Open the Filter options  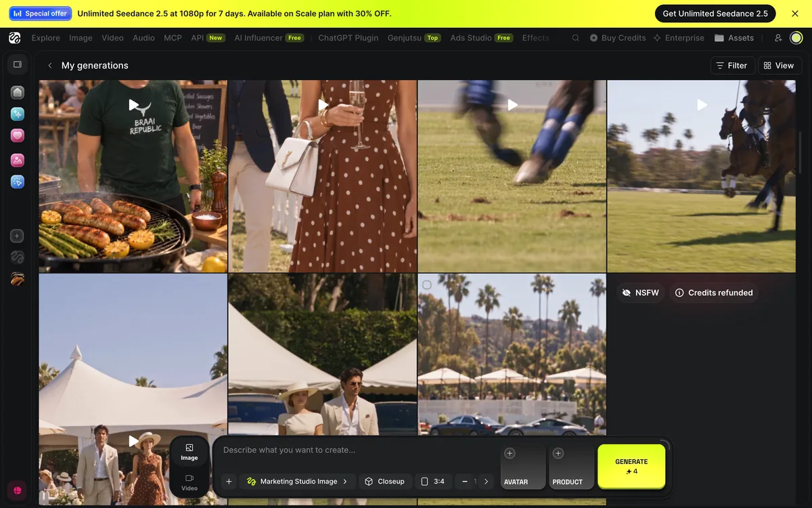coord(732,66)
